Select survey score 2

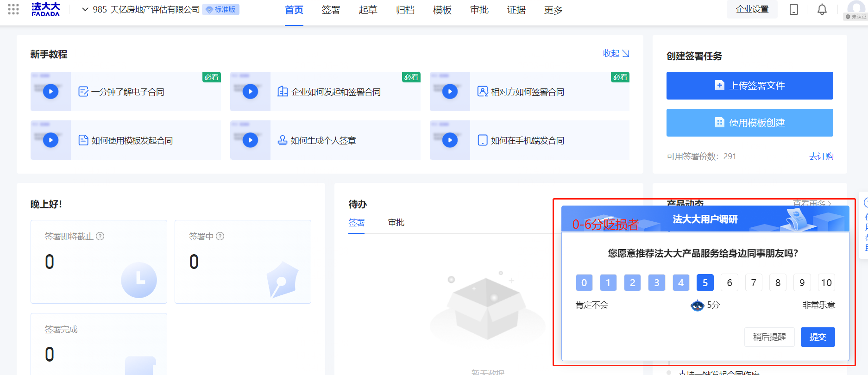click(632, 282)
